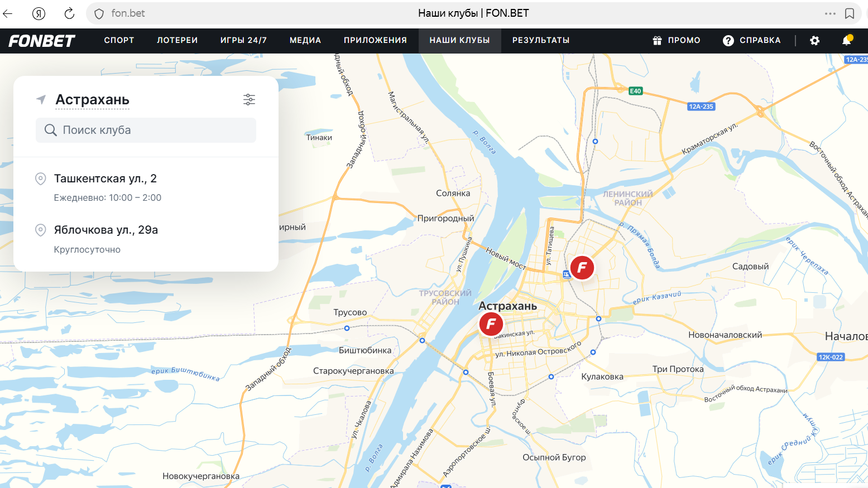Bookmark this page
The width and height of the screenshot is (868, 488).
click(850, 13)
